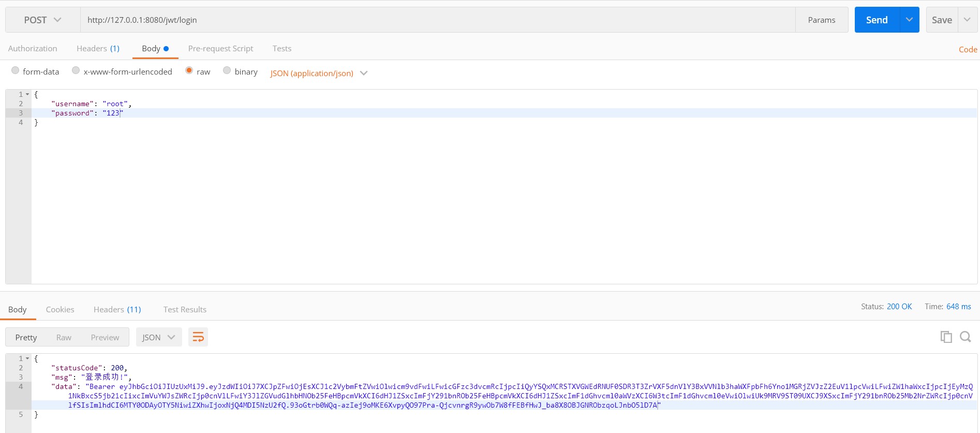Collapse request body JSON fold arrow

27,94
